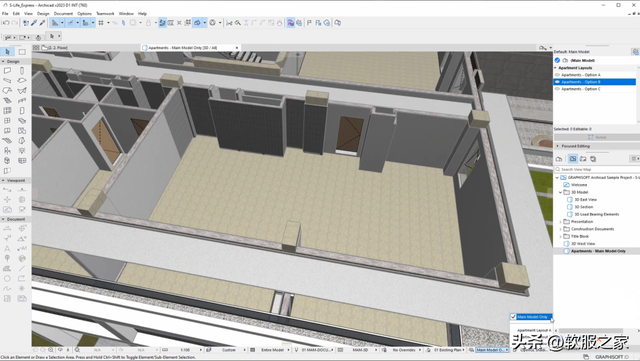Open the File menu
Image resolution: width=640 pixels, height=361 pixels.
pyautogui.click(x=5, y=13)
